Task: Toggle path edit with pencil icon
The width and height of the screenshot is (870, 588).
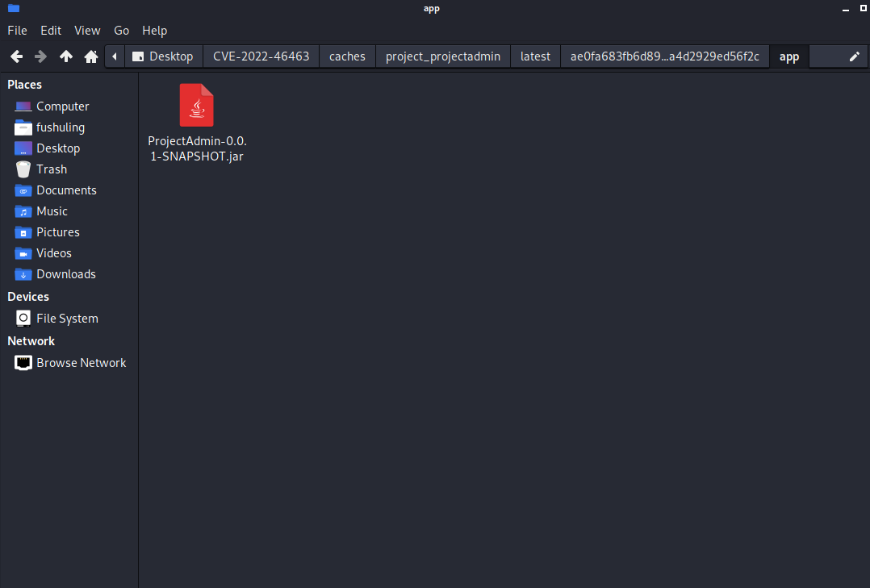Action: (855, 56)
